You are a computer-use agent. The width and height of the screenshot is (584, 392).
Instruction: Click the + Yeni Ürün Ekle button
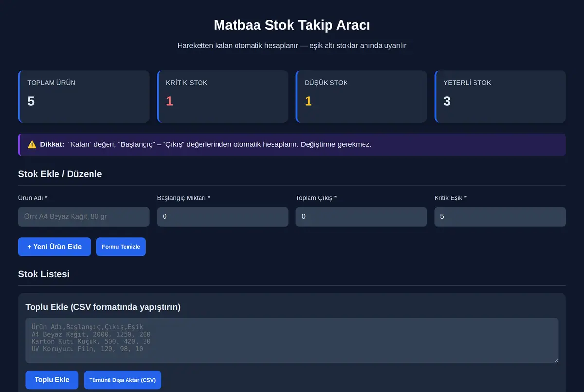click(x=55, y=247)
